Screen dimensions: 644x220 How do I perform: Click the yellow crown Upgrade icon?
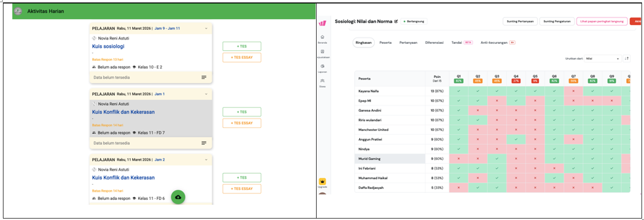pos(322,182)
